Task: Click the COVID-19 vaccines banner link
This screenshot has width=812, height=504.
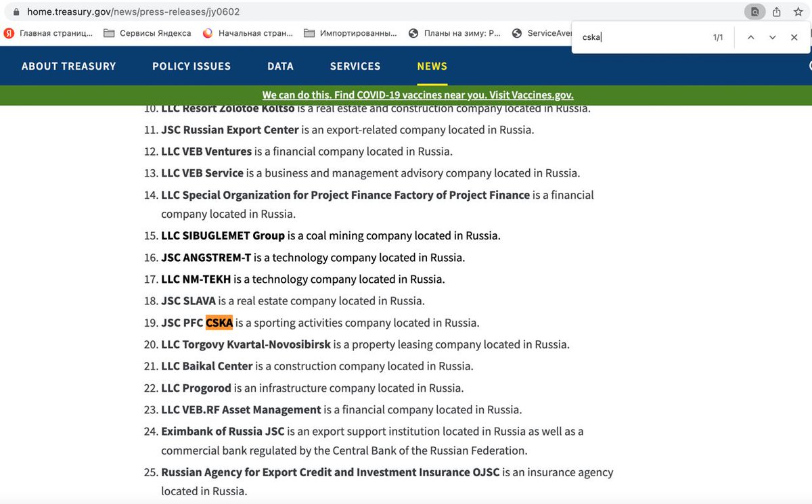Action: tap(418, 95)
